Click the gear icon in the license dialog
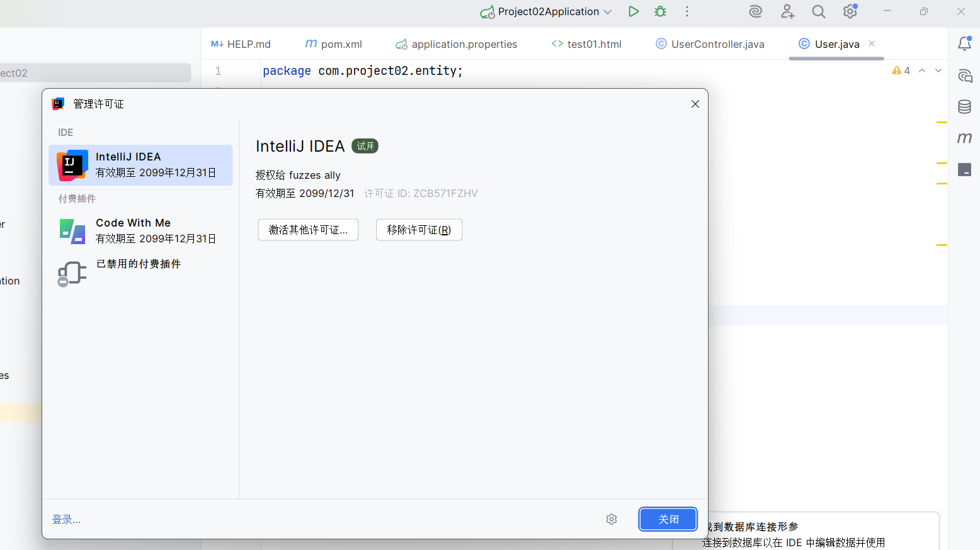The height and width of the screenshot is (550, 980). 611,519
